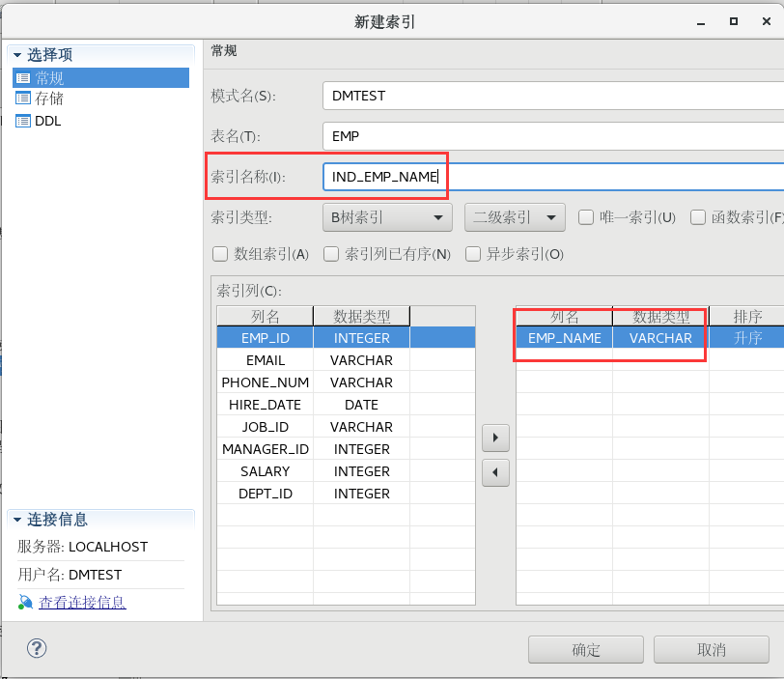Toggle the 异步索引(O) checkbox
The image size is (784, 679).
coord(473,254)
